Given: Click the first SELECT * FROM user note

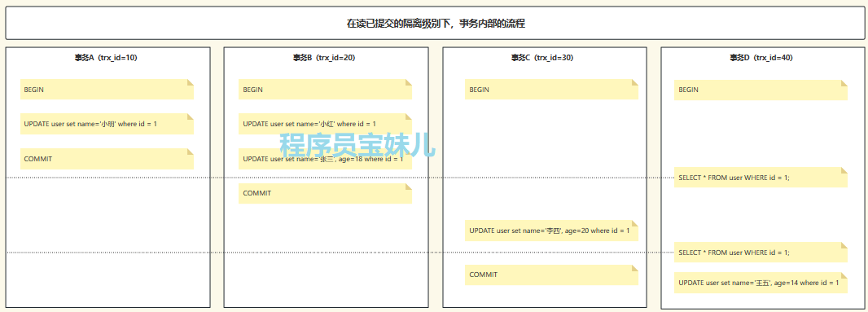Looking at the screenshot, I should point(761,178).
